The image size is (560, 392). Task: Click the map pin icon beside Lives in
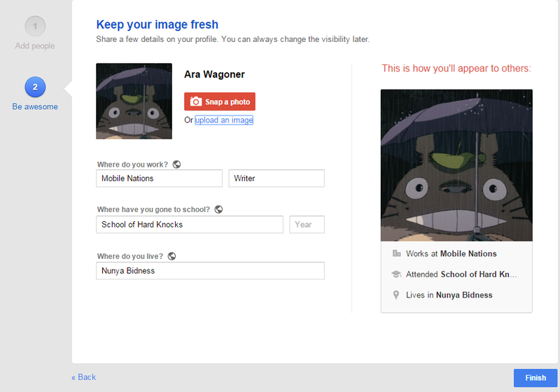point(396,295)
